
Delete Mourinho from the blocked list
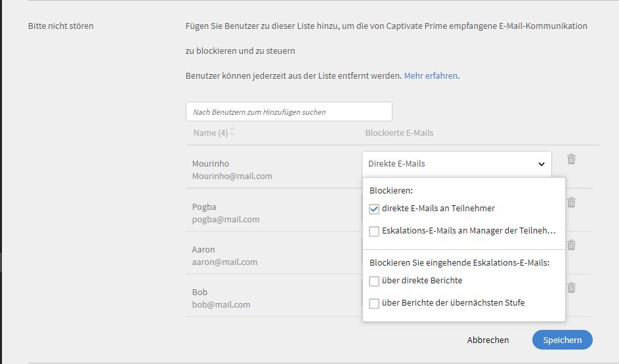click(571, 159)
